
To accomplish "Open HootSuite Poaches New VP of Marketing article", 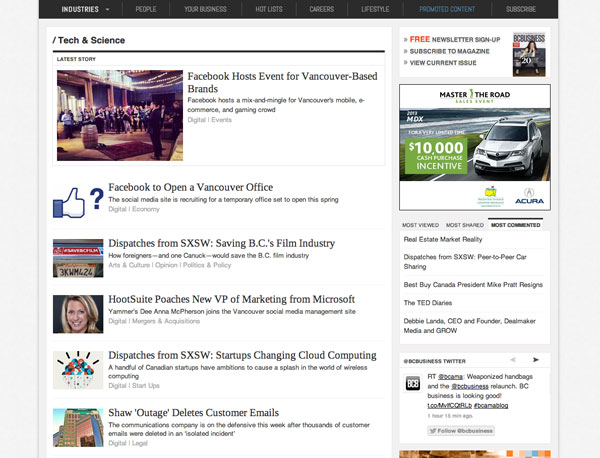I will pyautogui.click(x=232, y=299).
